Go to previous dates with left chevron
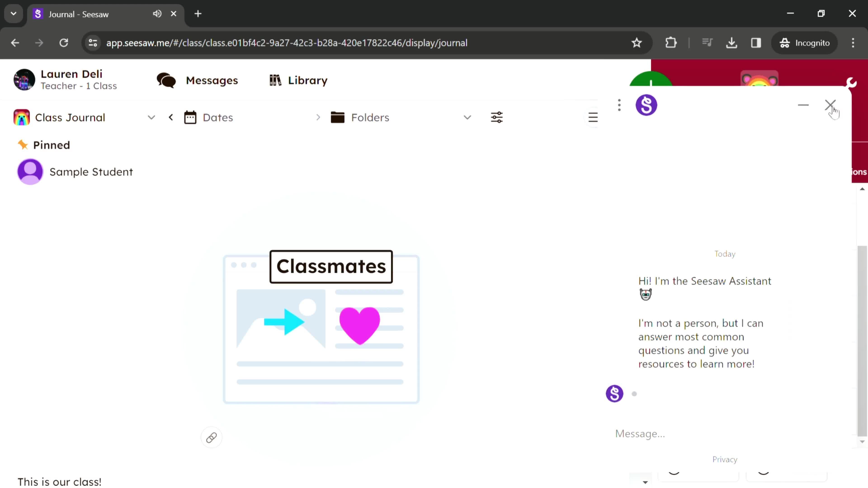Viewport: 868px width, 488px height. pyautogui.click(x=171, y=117)
